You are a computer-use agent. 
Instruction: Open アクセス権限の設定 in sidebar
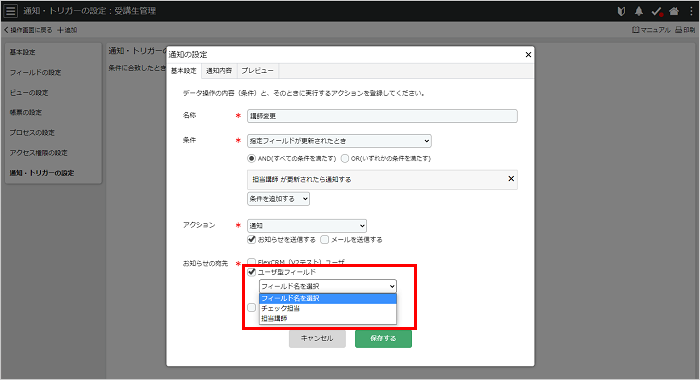[x=38, y=153]
